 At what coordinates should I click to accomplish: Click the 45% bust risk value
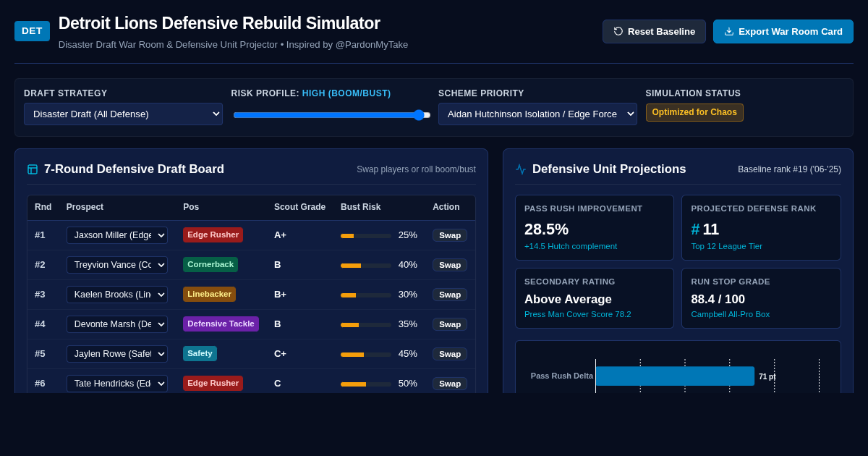pyautogui.click(x=408, y=354)
